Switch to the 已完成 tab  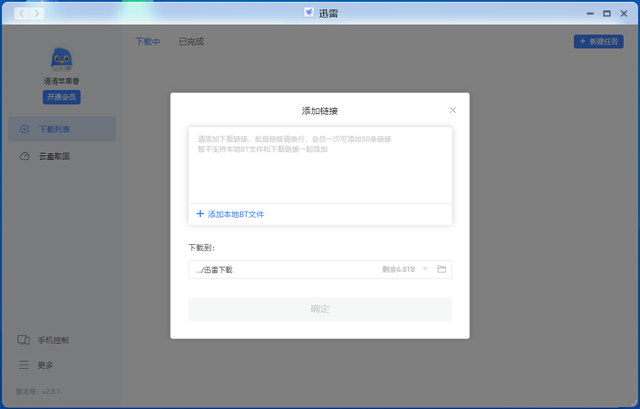tap(191, 42)
